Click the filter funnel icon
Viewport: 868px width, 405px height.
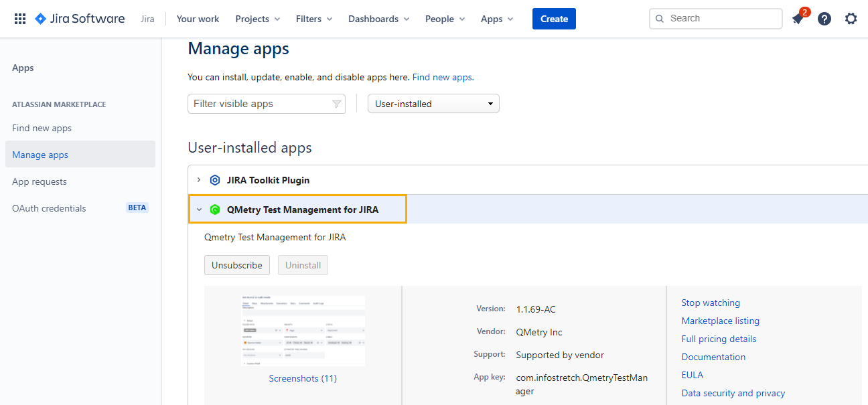point(336,103)
